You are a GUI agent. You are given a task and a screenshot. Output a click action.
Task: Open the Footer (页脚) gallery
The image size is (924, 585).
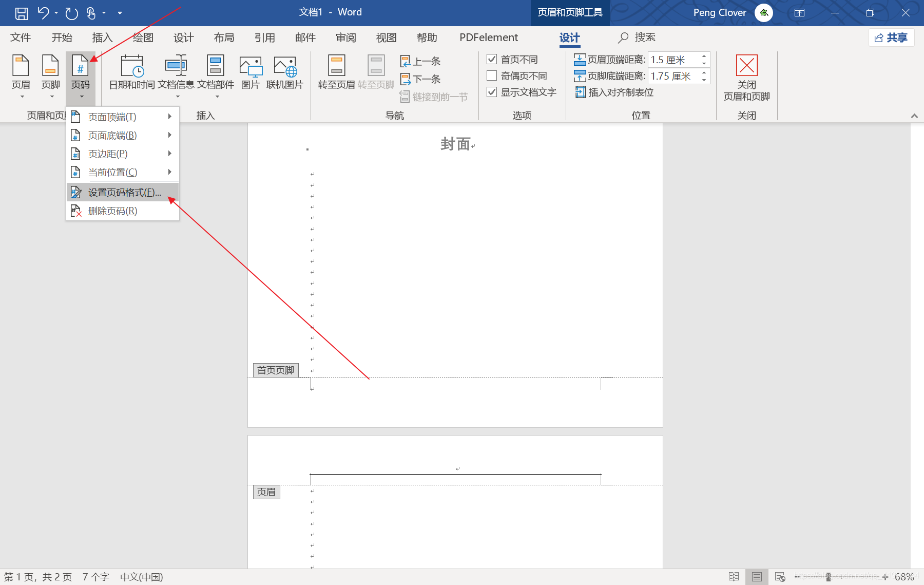51,76
